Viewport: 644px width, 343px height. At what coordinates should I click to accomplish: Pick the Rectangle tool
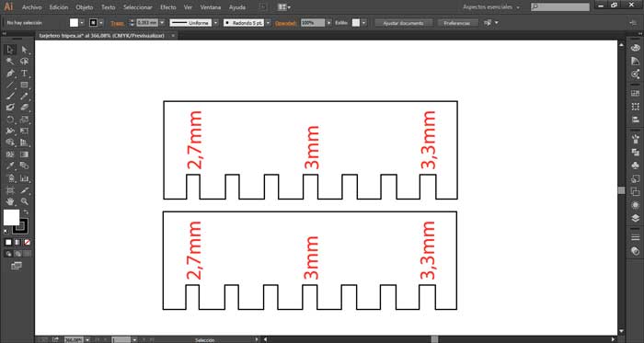[x=24, y=85]
